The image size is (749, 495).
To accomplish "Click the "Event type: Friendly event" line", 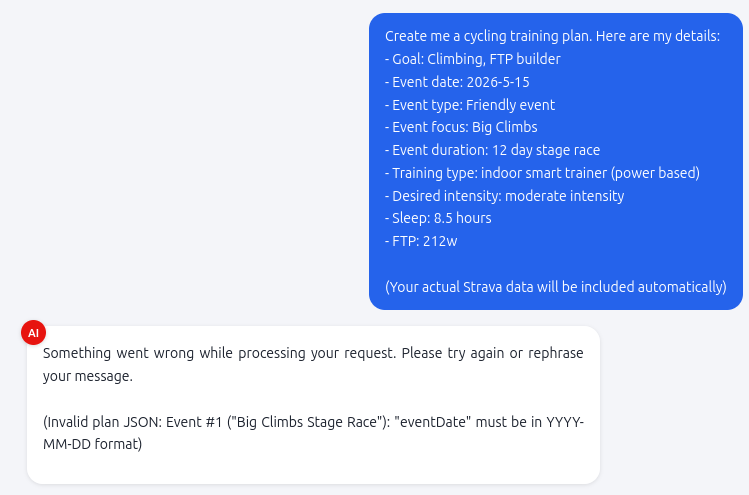I will pyautogui.click(x=469, y=105).
